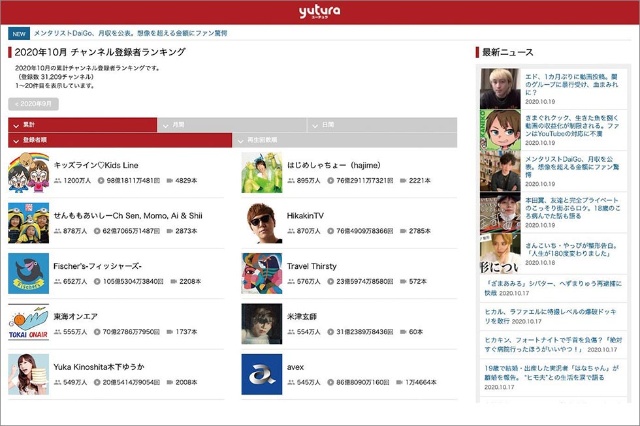640x426 pixels.
Task: Click subscriber icon beside 549万人
Action: pyautogui.click(x=58, y=382)
